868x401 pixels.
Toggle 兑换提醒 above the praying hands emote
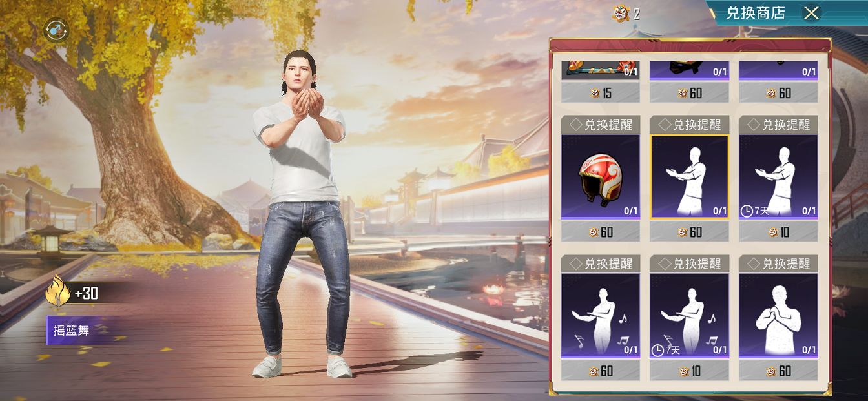[x=778, y=263]
